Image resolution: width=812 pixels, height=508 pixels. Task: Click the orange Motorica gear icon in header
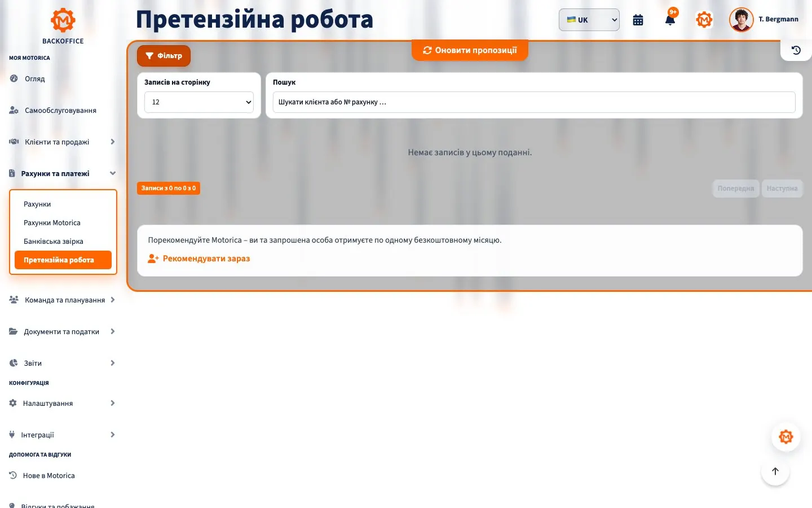[x=704, y=20]
